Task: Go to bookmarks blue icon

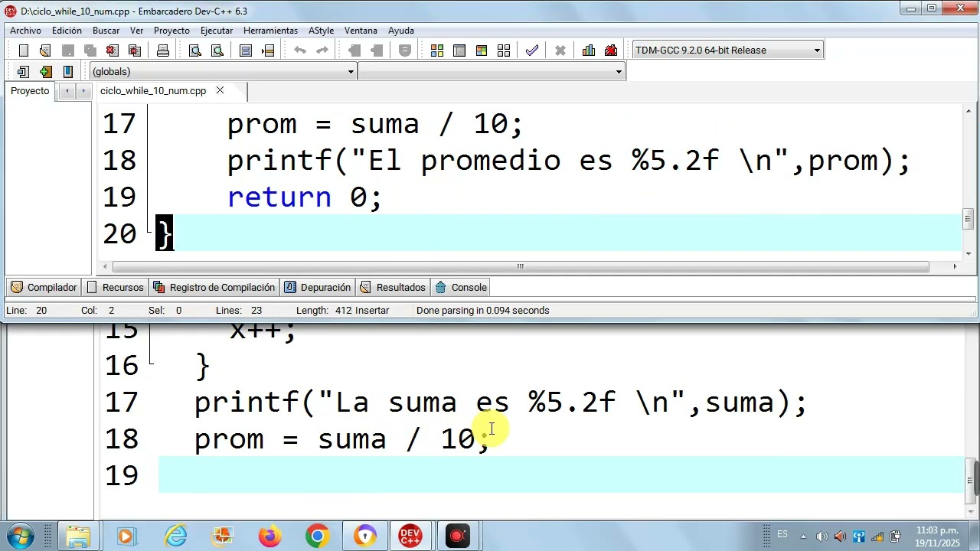Action: click(x=67, y=72)
